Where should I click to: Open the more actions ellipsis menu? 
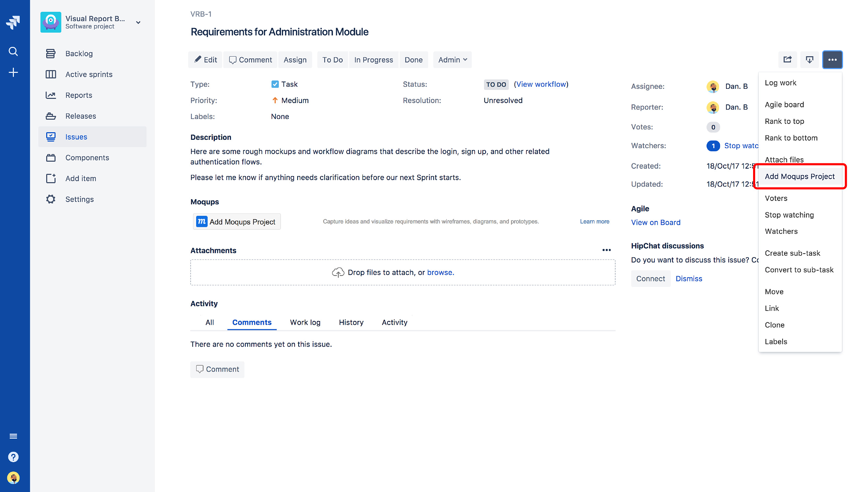tap(832, 59)
